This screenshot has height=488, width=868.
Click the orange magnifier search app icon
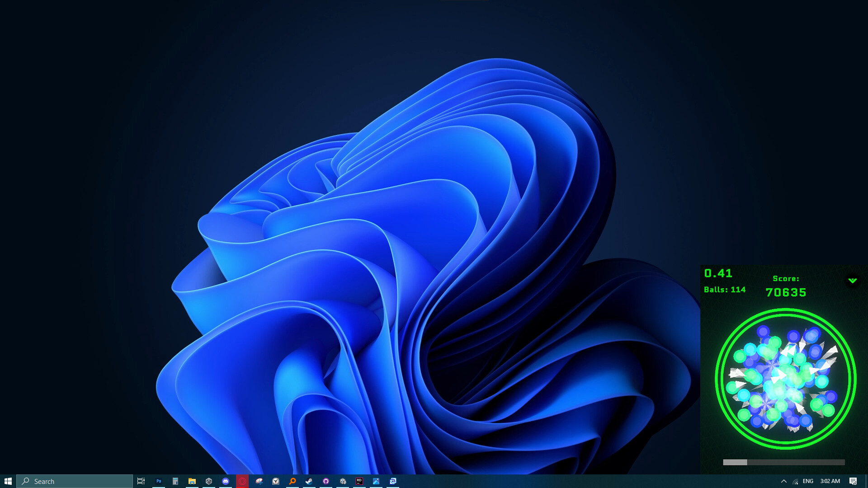tap(292, 481)
